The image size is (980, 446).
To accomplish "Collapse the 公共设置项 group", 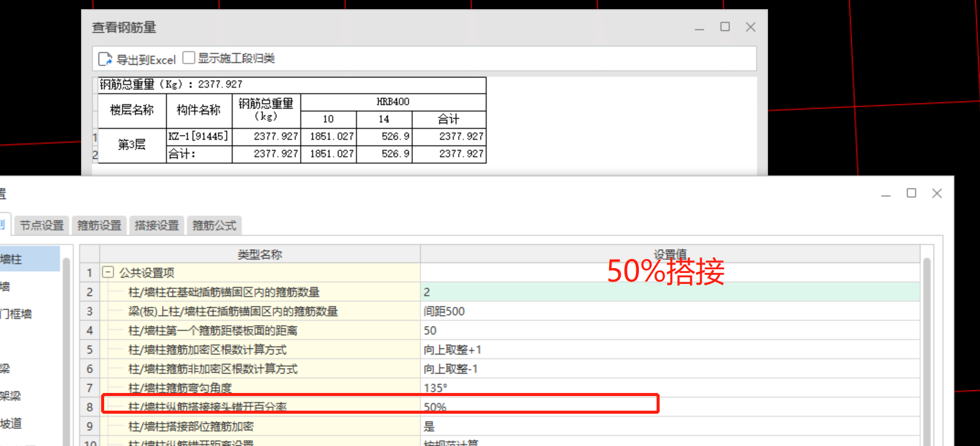I will click(x=108, y=272).
